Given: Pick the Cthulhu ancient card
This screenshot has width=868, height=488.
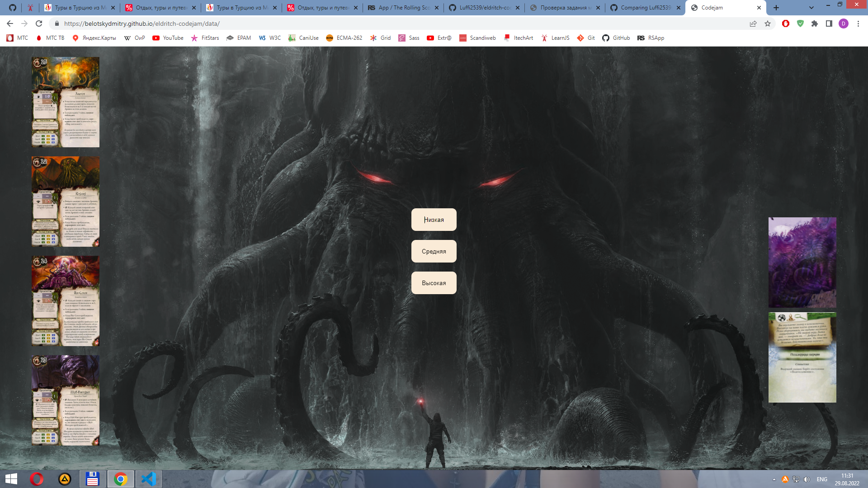Looking at the screenshot, I should [66, 202].
